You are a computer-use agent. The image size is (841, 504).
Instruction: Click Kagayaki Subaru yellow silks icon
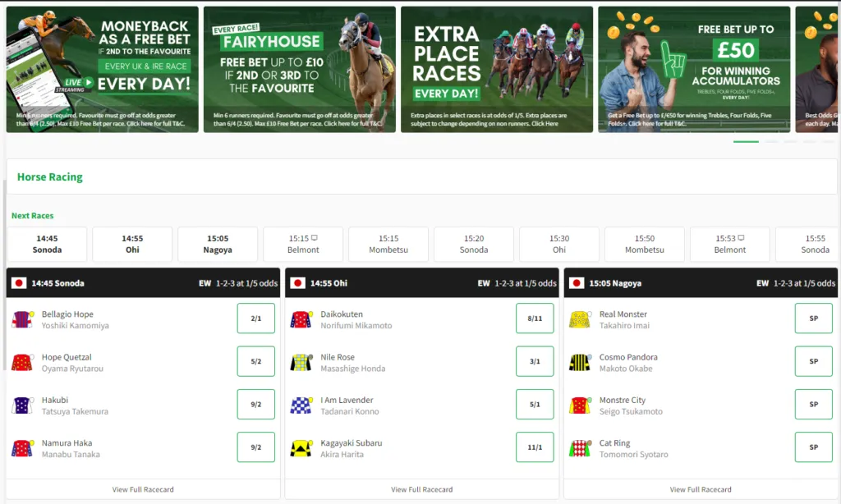pyautogui.click(x=301, y=448)
